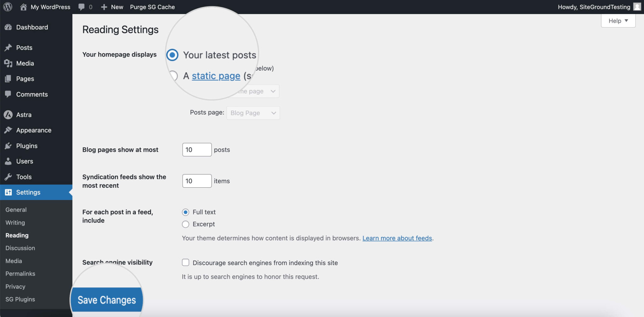Screen dimensions: 644x317
Task: Click the plus icon next to New
Action: coord(104,7)
